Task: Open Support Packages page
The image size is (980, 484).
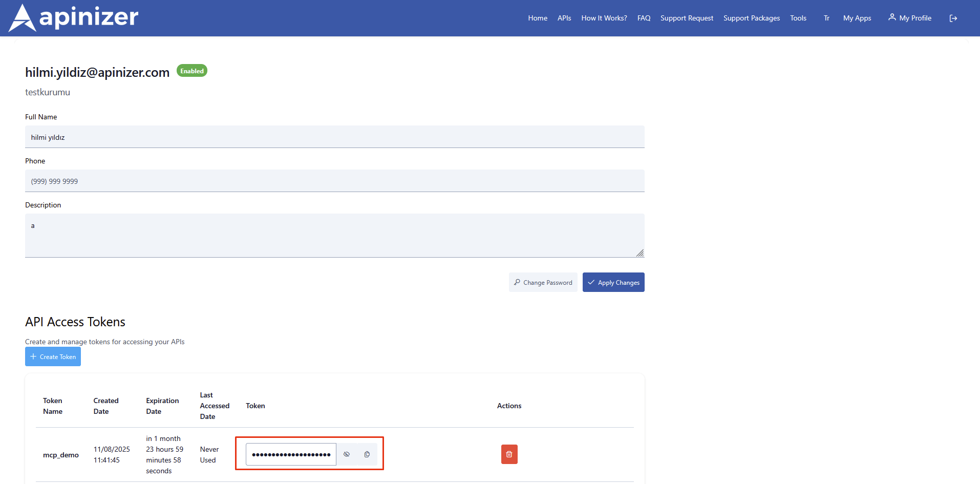Action: click(751, 18)
